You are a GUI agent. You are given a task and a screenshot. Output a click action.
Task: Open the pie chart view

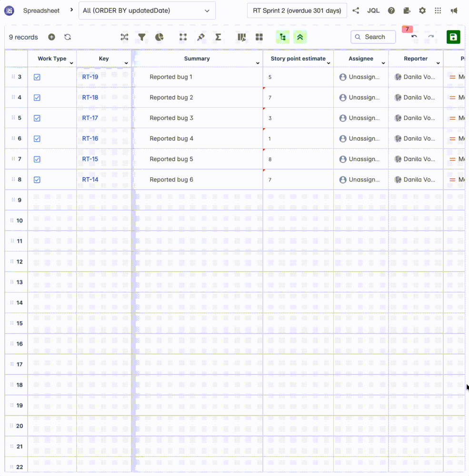pyautogui.click(x=159, y=37)
